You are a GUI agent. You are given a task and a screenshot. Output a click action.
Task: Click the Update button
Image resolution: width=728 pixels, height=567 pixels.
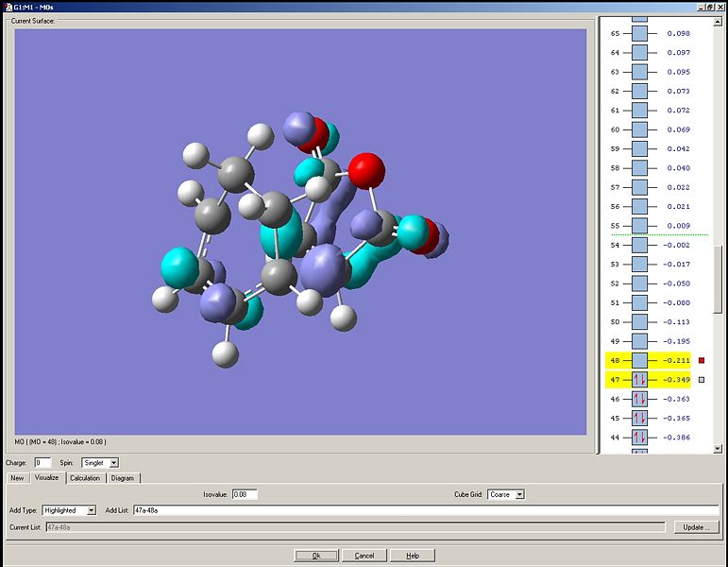pyautogui.click(x=696, y=527)
